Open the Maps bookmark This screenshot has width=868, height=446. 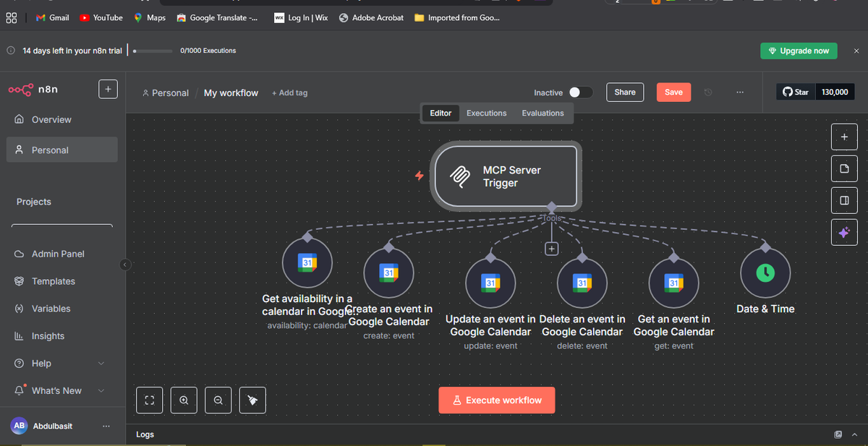(150, 17)
